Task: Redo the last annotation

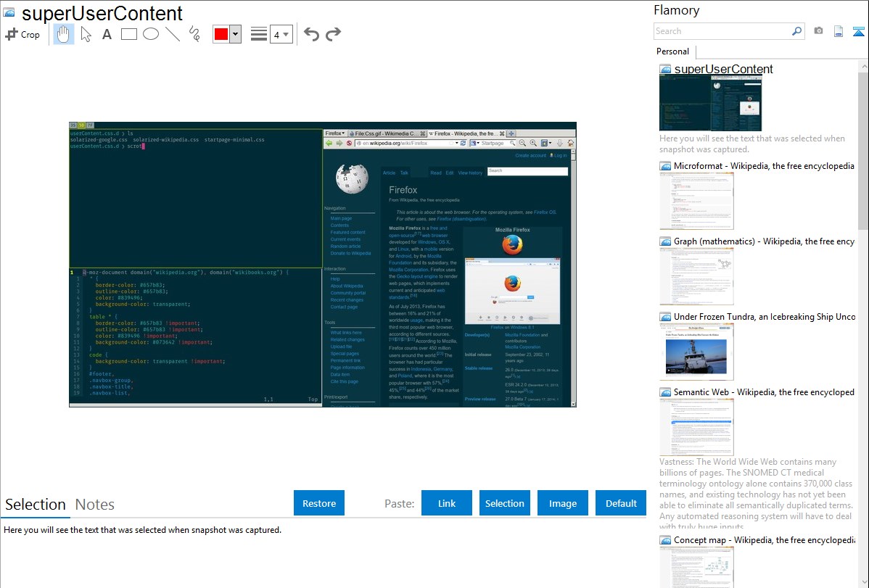Action: 333,34
